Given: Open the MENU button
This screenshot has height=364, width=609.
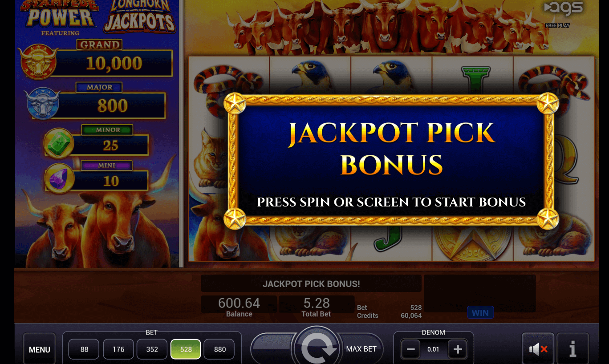Looking at the screenshot, I should pos(40,350).
